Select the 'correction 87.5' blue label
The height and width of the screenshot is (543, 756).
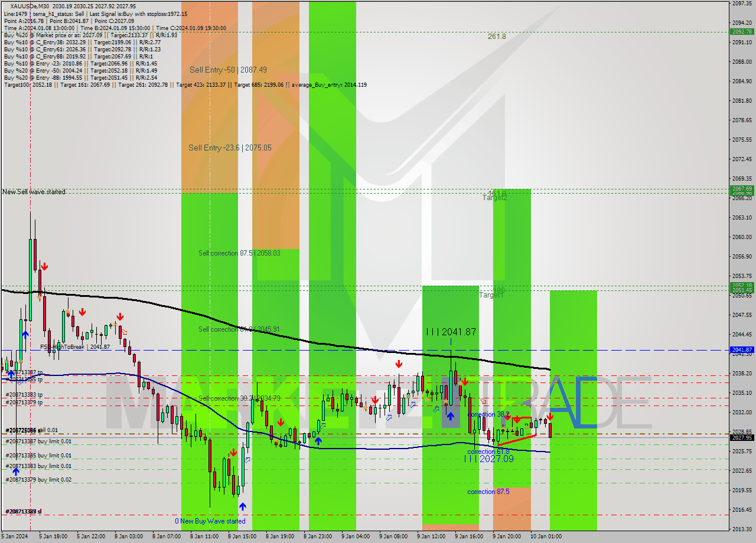click(488, 492)
